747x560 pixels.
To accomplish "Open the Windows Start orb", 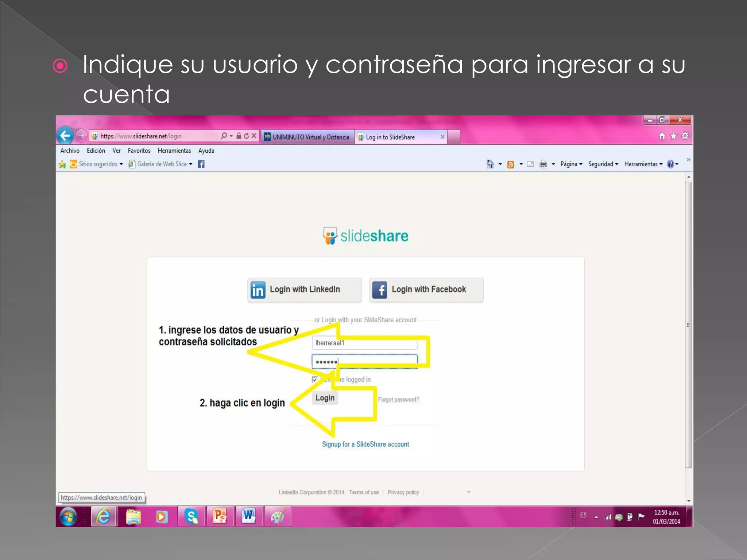I will coord(68,516).
